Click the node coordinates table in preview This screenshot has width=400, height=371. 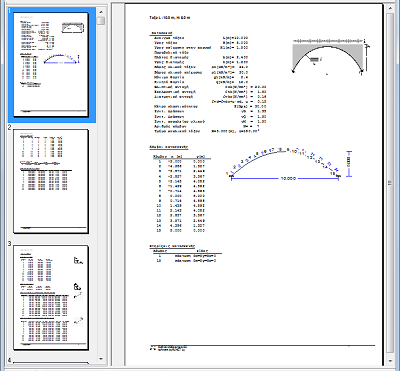[x=182, y=193]
